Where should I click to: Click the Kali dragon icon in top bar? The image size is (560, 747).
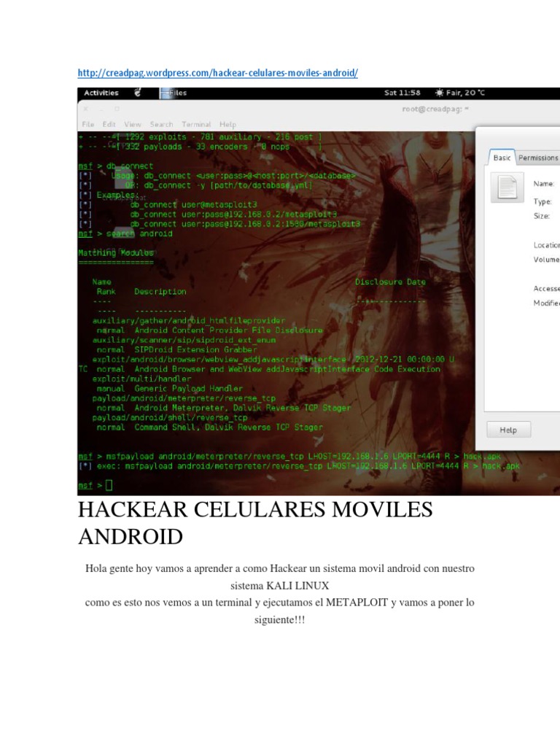pos(138,93)
